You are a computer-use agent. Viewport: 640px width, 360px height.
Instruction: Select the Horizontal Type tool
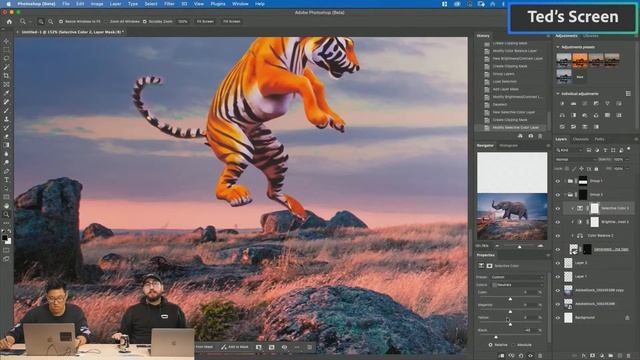coord(6,180)
